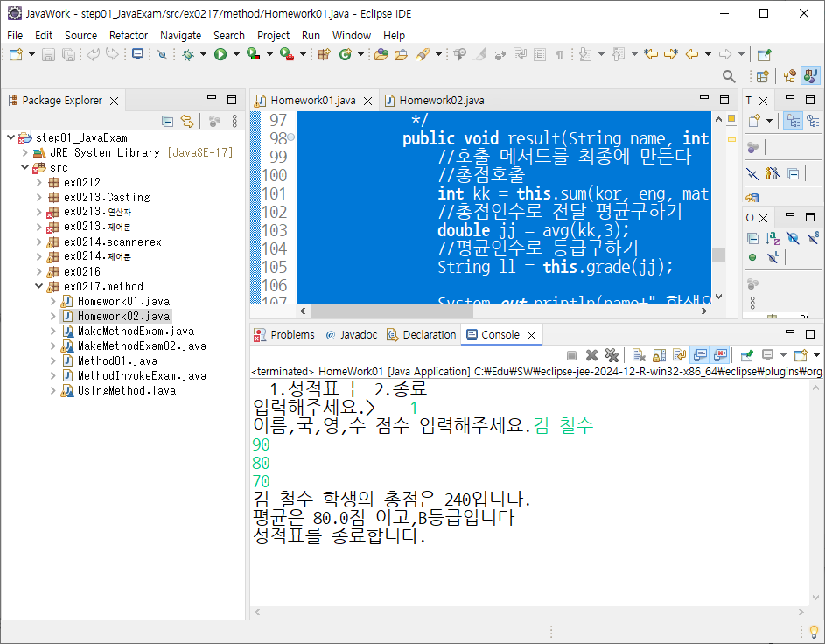Toggle Link with Editor in Package Explorer
Image resolution: width=825 pixels, height=644 pixels.
187,121
